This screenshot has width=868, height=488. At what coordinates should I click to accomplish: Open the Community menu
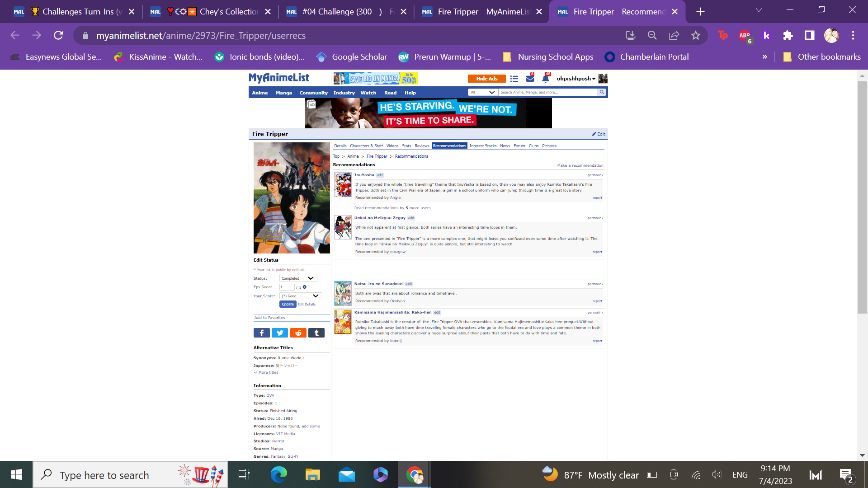click(313, 93)
